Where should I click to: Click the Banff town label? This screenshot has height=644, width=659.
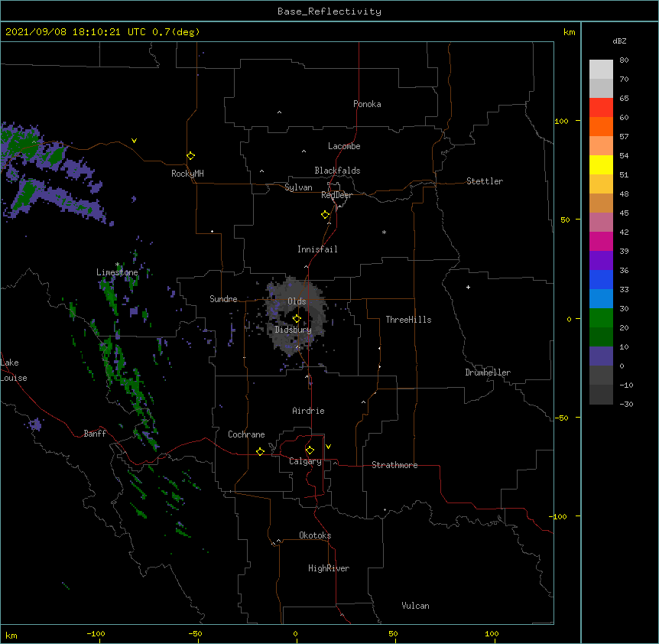(95, 434)
